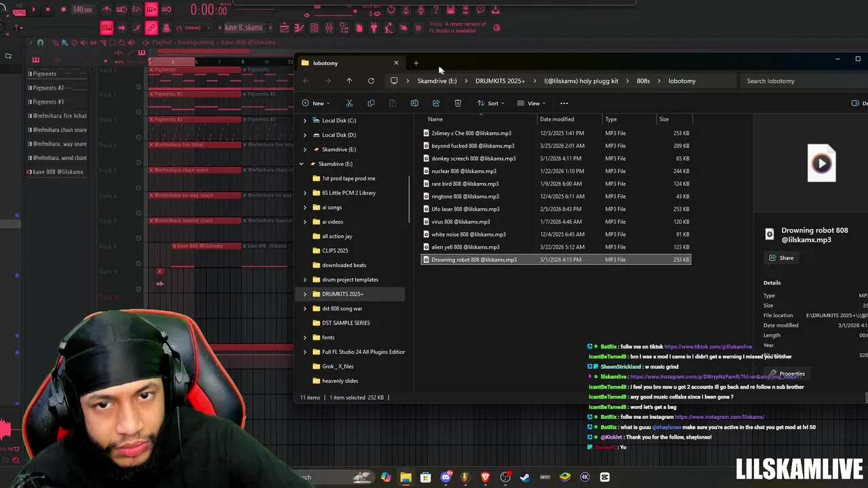
Task: Open the FL Studio playlist view
Action: pos(284,28)
